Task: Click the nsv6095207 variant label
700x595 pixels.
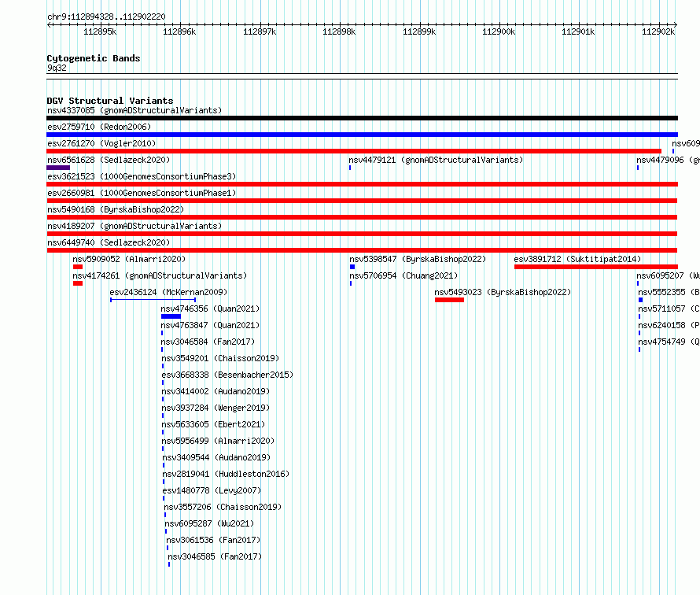Action: click(668, 275)
